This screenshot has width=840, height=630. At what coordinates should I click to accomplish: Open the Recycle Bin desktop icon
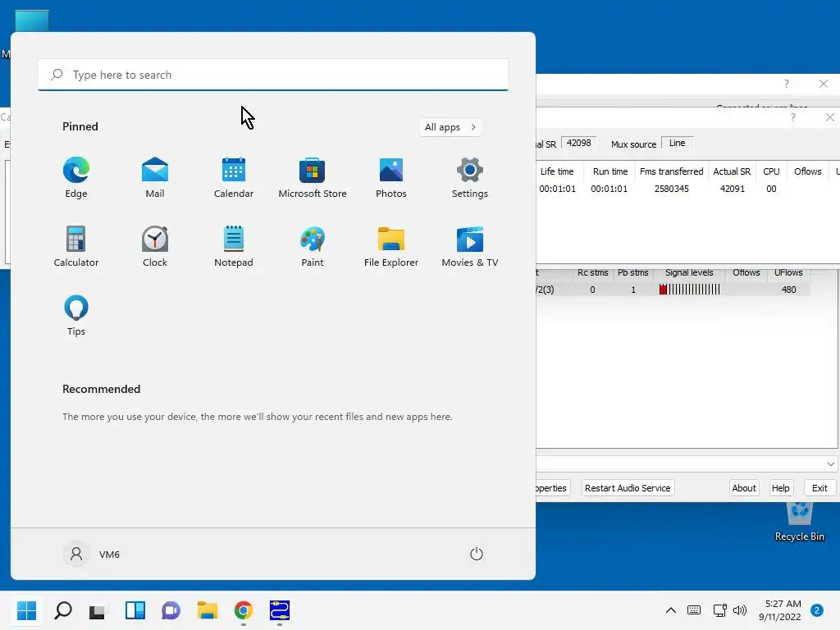pyautogui.click(x=799, y=523)
